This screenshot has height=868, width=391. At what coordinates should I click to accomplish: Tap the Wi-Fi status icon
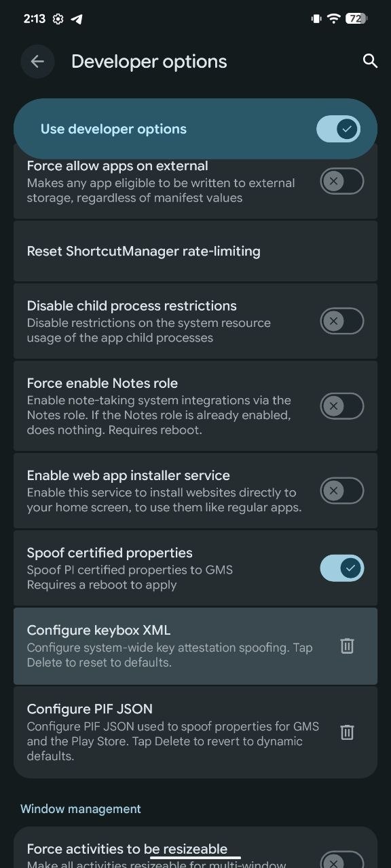333,19
